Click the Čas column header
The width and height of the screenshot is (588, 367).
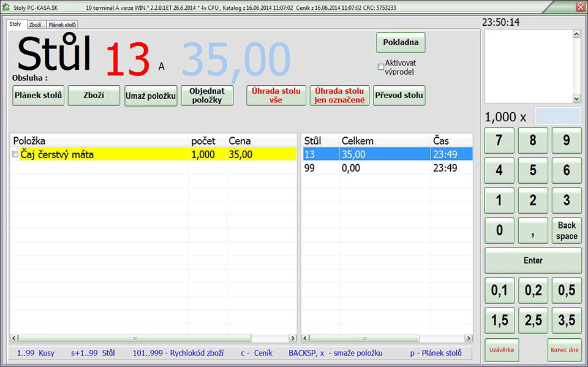[451, 141]
